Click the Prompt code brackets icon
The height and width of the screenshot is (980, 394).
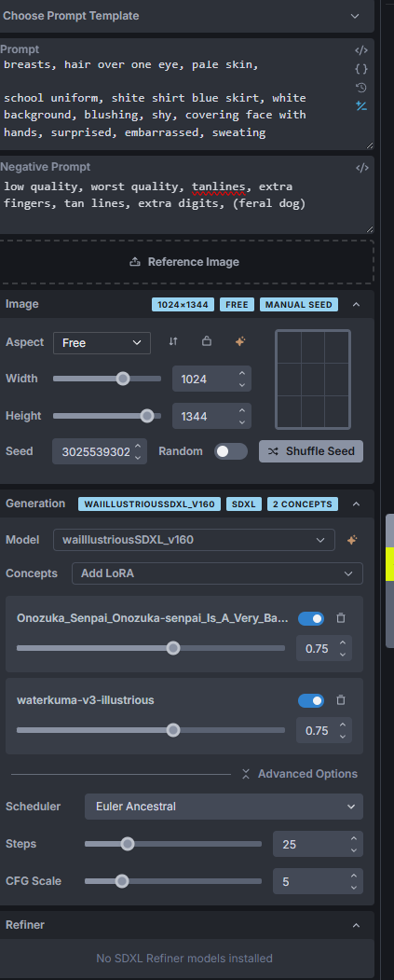[x=361, y=50]
